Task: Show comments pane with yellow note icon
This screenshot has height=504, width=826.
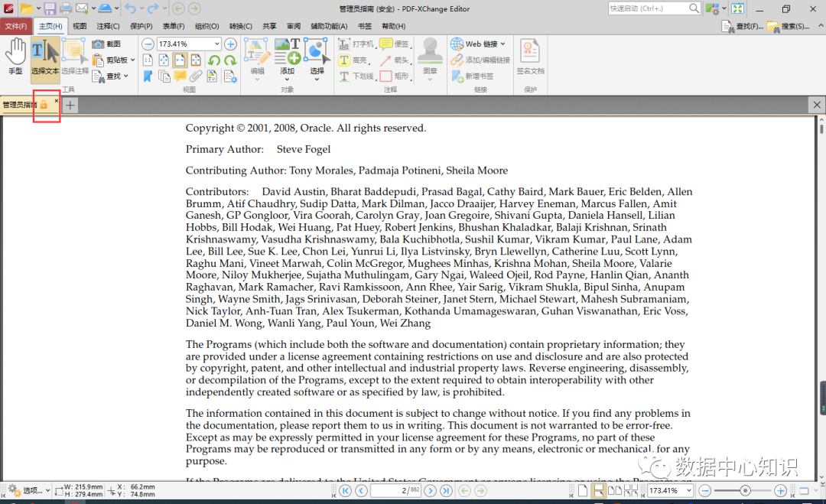Action: tap(180, 76)
